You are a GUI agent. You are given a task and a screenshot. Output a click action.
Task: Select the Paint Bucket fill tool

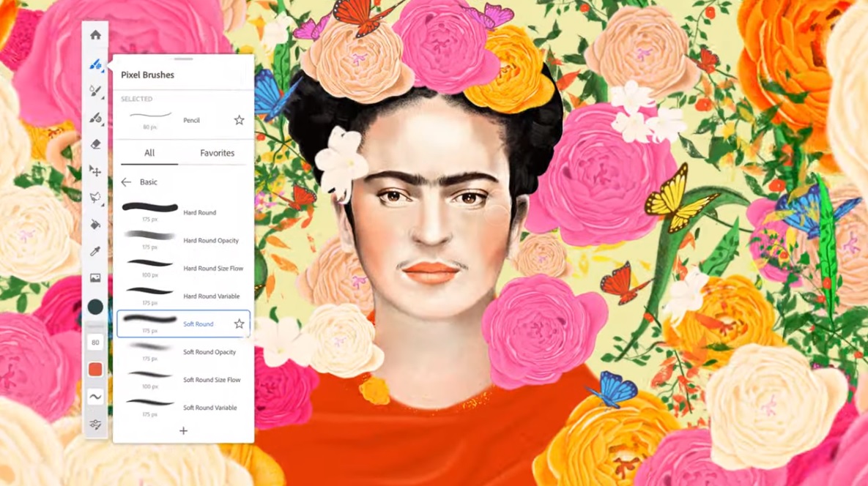(x=95, y=225)
